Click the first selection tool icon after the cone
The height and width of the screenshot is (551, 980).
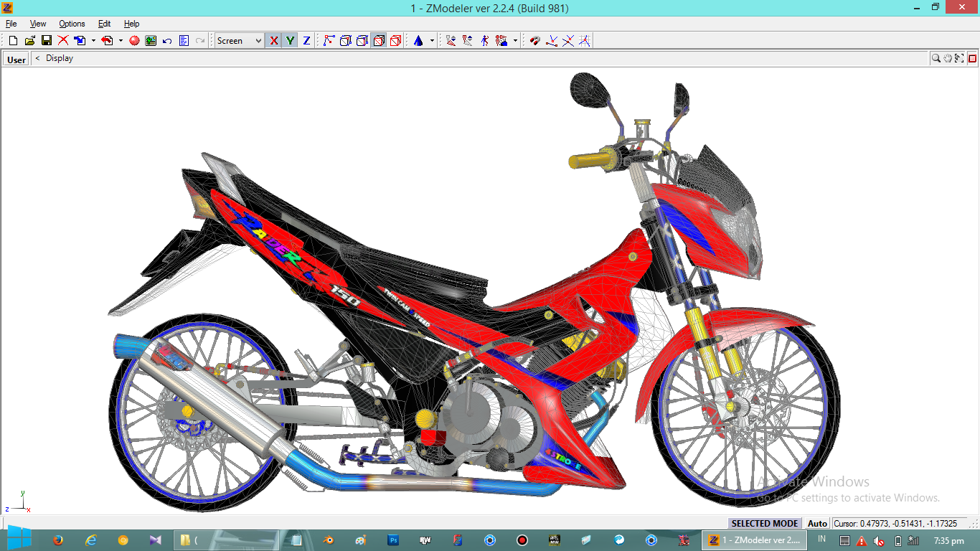(x=451, y=41)
